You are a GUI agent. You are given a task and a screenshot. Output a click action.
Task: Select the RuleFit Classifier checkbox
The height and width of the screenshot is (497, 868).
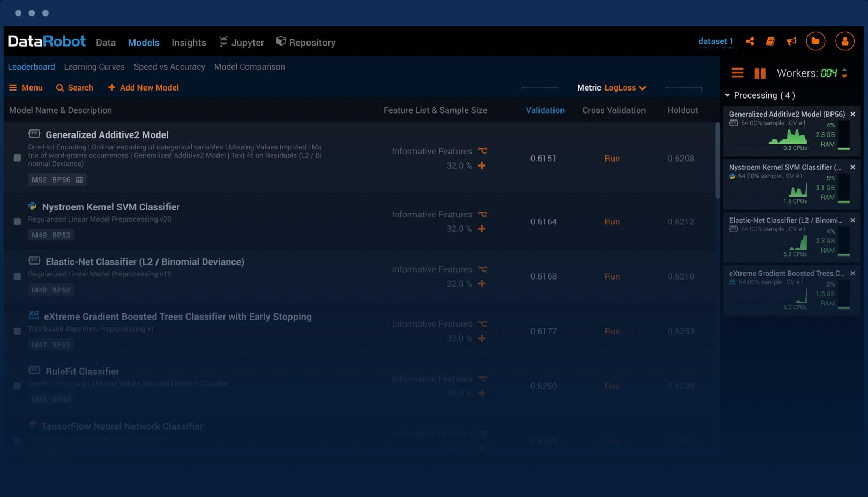click(17, 386)
